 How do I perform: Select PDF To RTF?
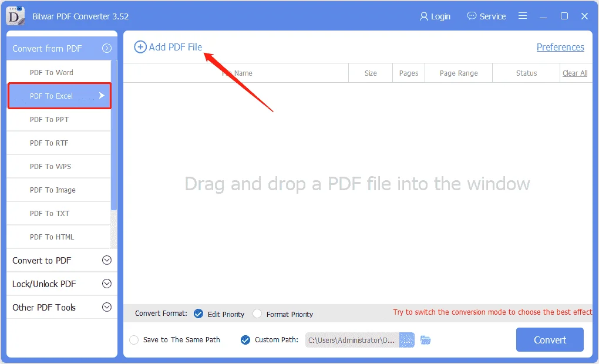pos(59,143)
